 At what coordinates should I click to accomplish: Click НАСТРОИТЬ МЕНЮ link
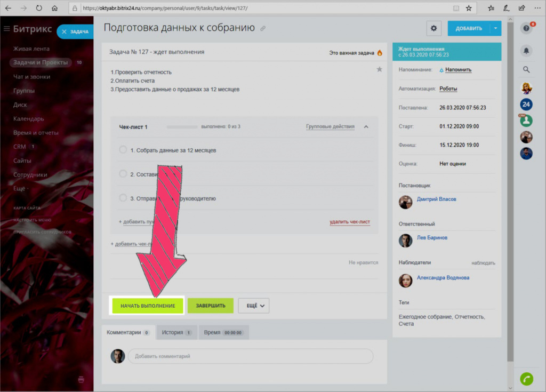click(32, 220)
